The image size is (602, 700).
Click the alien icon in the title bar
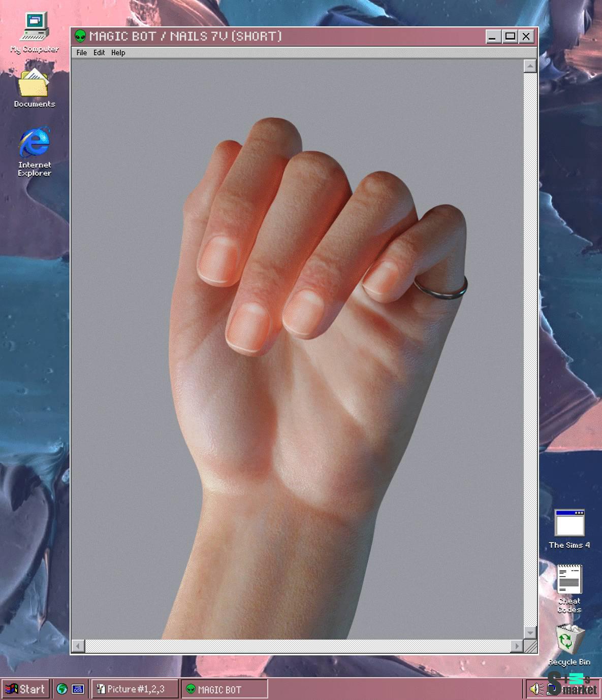coord(80,36)
